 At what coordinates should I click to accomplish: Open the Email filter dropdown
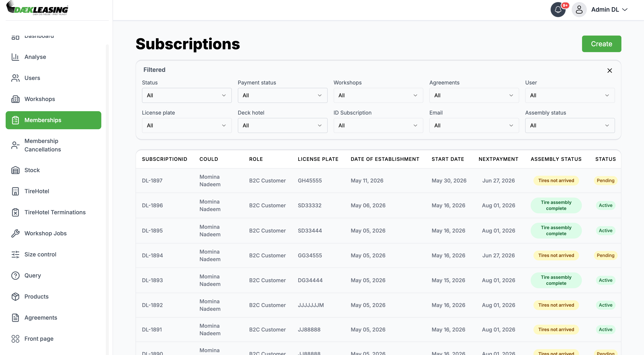(x=474, y=125)
